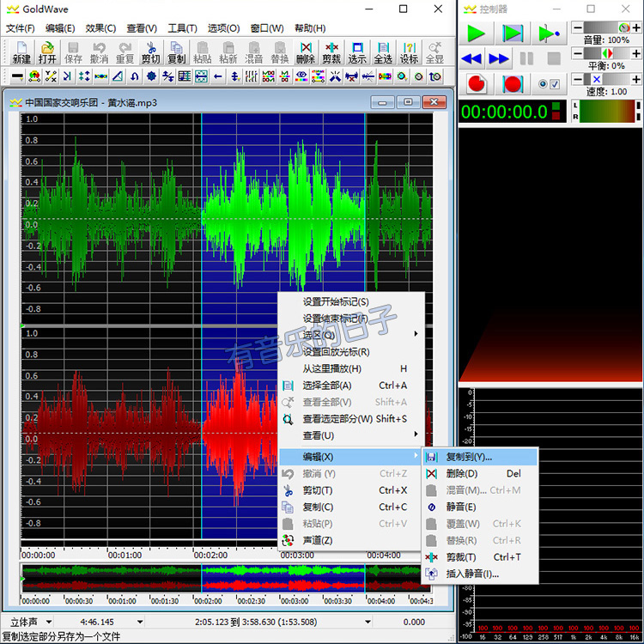Image resolution: width=644 pixels, height=644 pixels.
Task: Open the selection range dropdown in status bar
Action: 368,622
